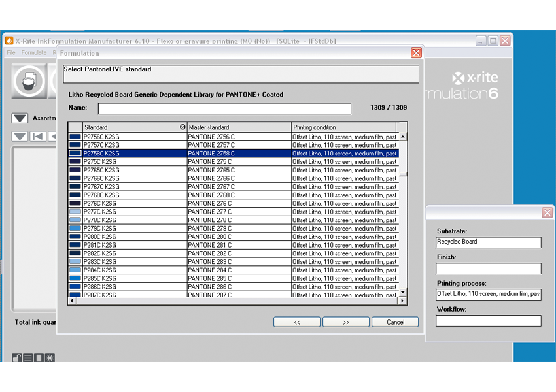
Task: Close the Formulation dialog
Action: coord(416,53)
